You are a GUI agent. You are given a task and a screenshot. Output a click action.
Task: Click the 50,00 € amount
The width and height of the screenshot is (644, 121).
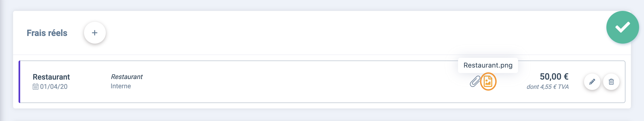[554, 77]
